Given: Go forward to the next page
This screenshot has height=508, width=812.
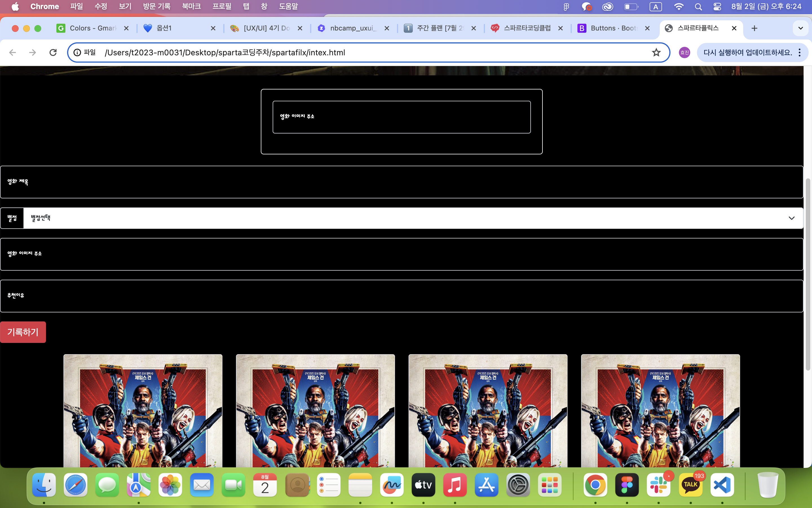Looking at the screenshot, I should [32, 52].
